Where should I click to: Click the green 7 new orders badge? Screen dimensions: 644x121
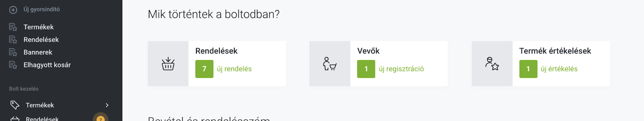[204, 69]
